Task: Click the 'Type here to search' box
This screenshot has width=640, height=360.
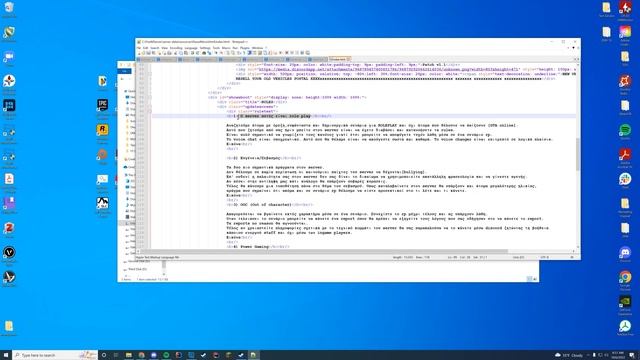Action: pos(55,355)
